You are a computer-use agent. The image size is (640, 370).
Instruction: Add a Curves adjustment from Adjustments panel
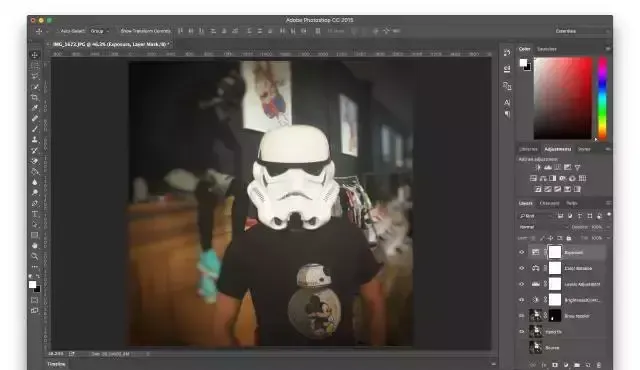pyautogui.click(x=558, y=167)
